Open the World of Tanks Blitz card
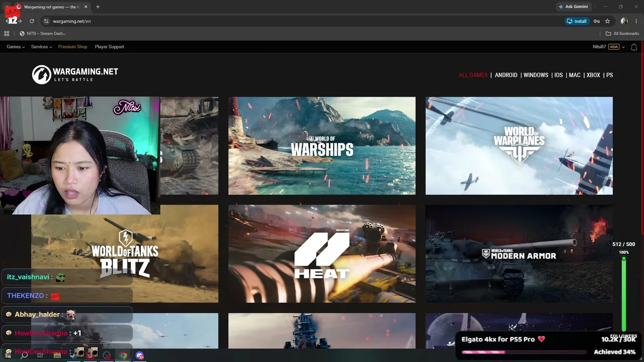The height and width of the screenshot is (362, 644). coord(125,253)
